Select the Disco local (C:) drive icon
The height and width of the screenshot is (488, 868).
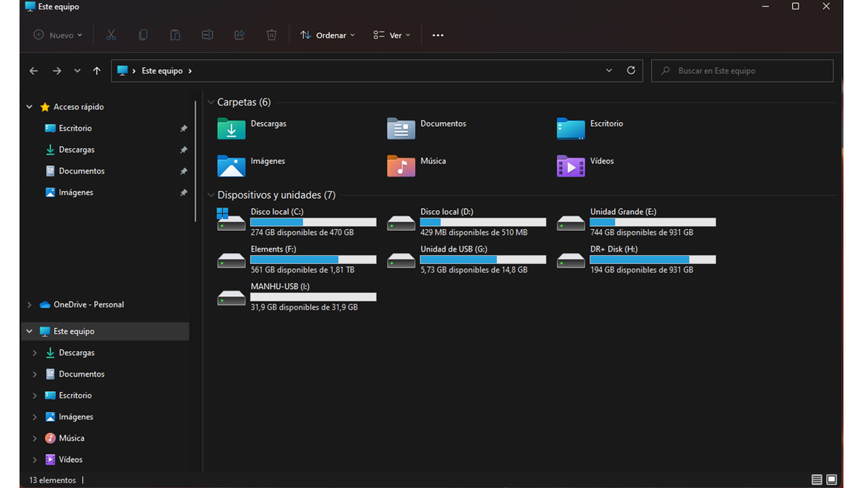pyautogui.click(x=231, y=220)
